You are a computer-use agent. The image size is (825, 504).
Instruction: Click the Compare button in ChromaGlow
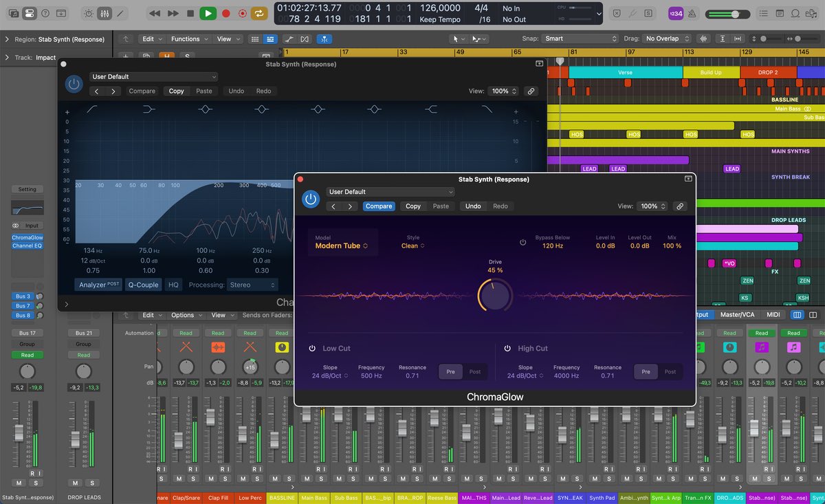tap(379, 206)
